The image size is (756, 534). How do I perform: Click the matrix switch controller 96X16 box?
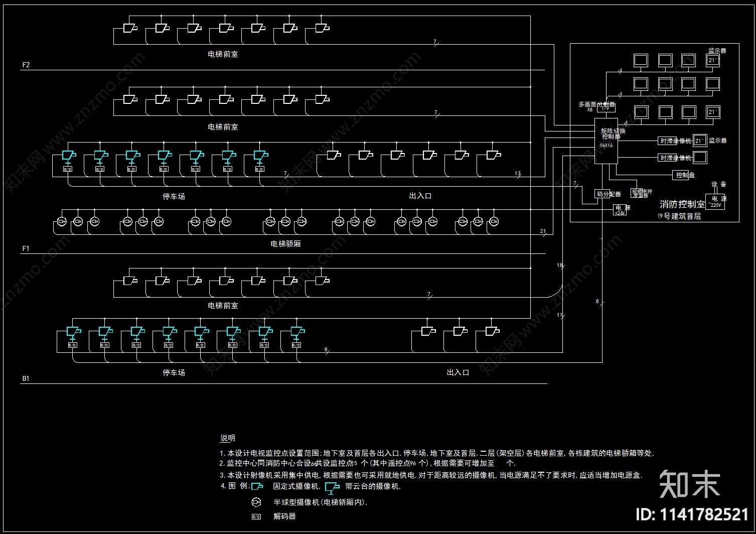point(606,141)
